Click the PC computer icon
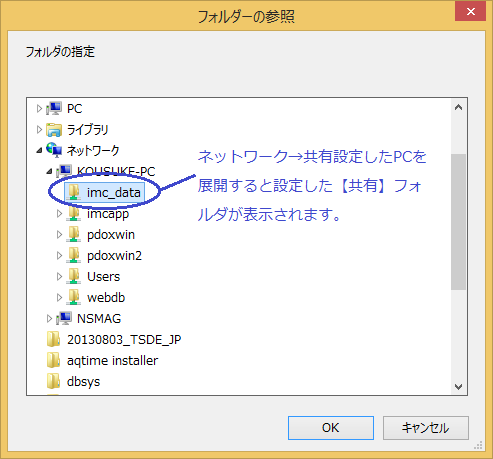Viewport: 493px width, 459px height. tap(54, 108)
